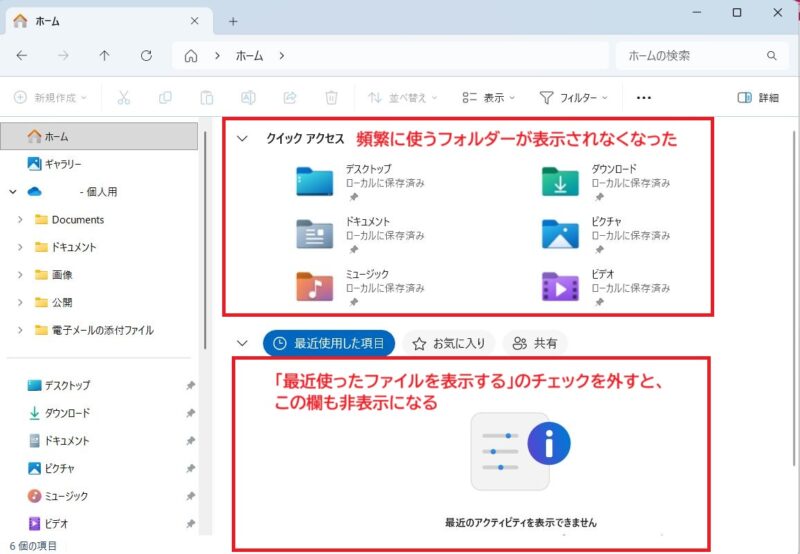Viewport: 800px width, 554px height.
Task: Expand the 画像 folder node
Action: (x=20, y=274)
